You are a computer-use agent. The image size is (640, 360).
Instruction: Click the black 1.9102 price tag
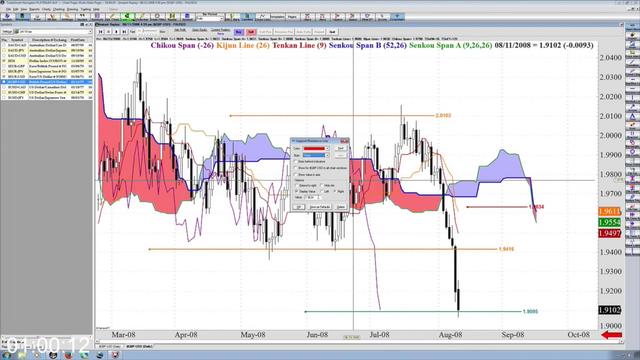tap(609, 310)
